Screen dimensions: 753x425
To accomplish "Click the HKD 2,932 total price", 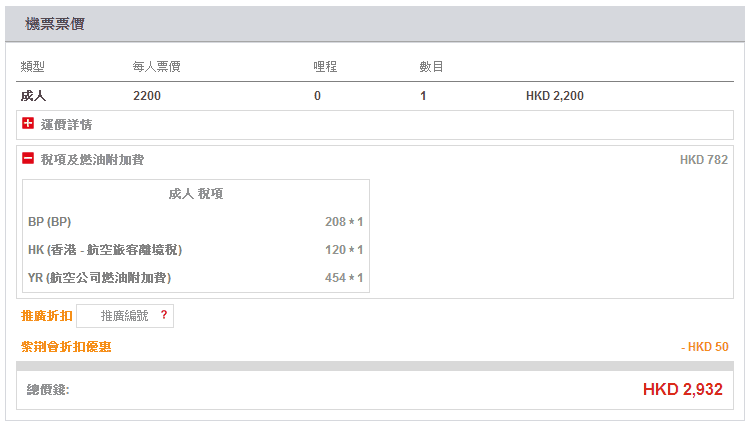I will 682,389.
